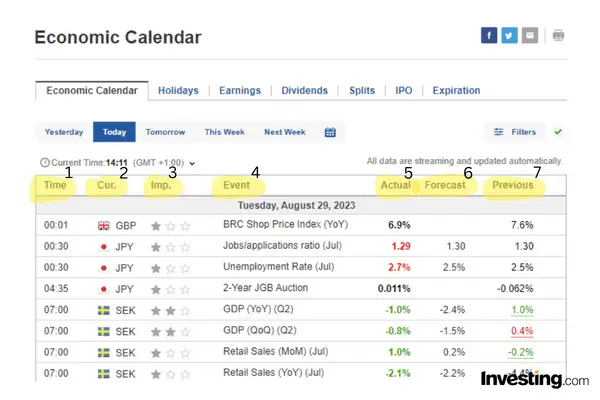
Task: Show Yesterday's events
Action: pos(64,132)
